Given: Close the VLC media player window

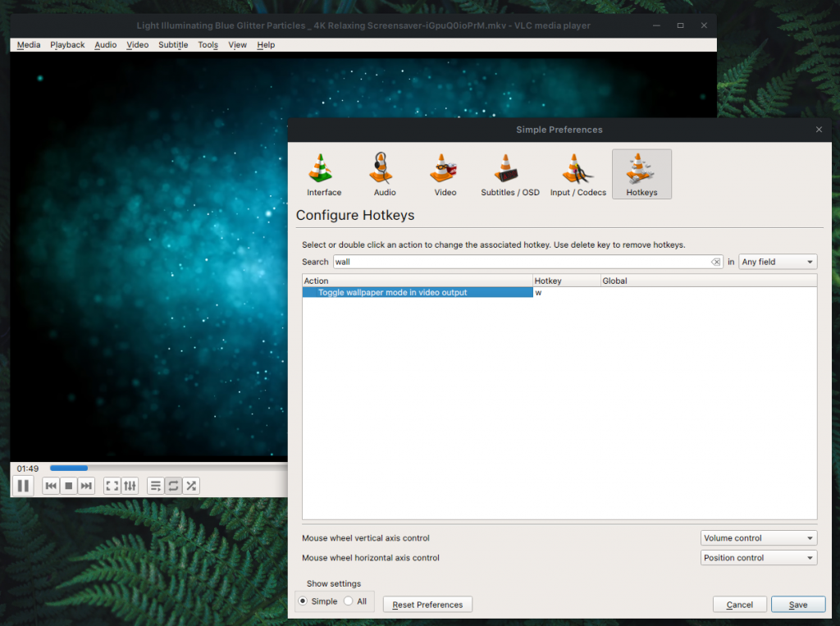Looking at the screenshot, I should pyautogui.click(x=704, y=25).
